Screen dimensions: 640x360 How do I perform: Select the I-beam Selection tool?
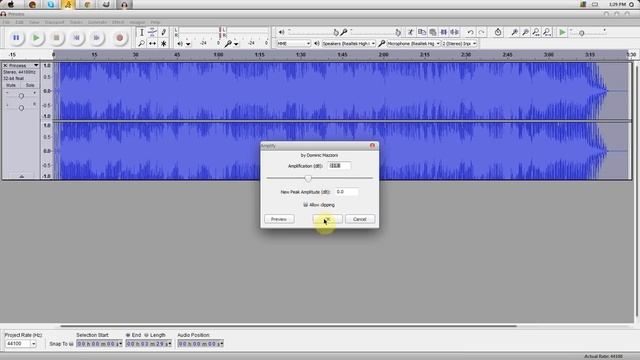point(141,32)
